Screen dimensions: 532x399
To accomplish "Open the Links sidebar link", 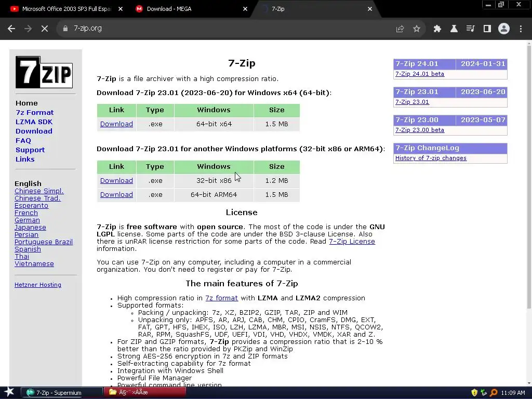I will tap(25, 159).
